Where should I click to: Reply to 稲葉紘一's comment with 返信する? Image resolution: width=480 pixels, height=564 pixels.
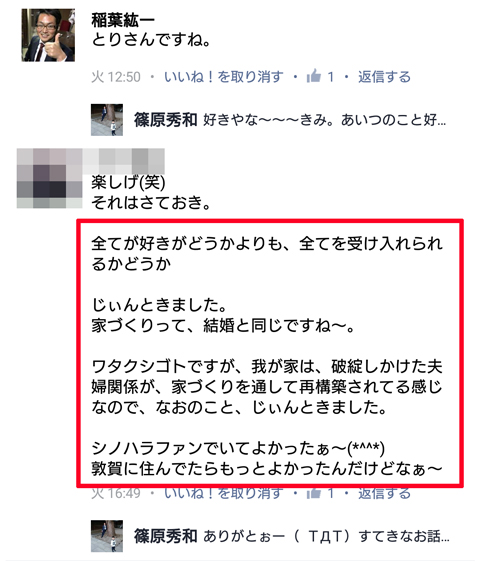(384, 77)
